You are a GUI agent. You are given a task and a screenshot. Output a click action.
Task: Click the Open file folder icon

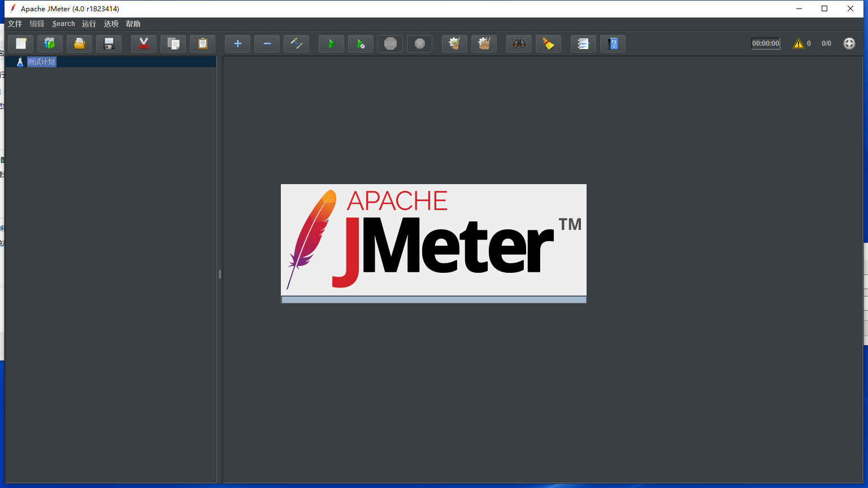pos(80,43)
